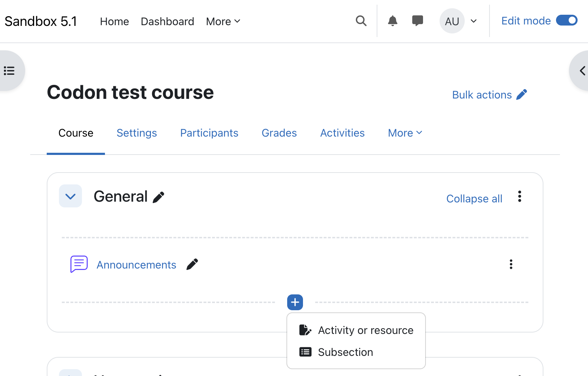Expand the top navigation More menu
The image size is (588, 376).
[x=223, y=21]
